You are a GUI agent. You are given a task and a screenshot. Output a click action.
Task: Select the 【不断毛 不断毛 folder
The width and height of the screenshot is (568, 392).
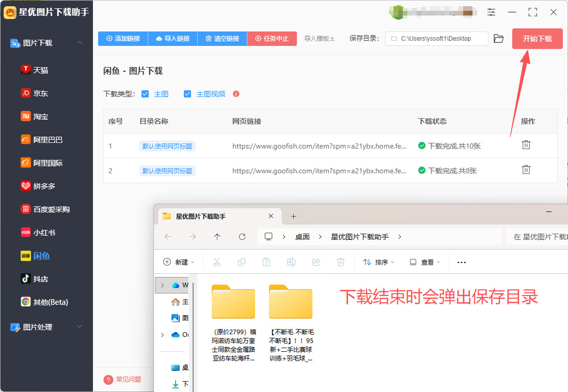(x=291, y=323)
